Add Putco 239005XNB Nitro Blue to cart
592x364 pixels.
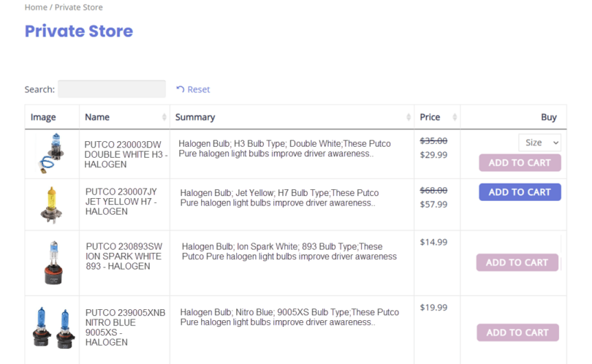tap(517, 333)
